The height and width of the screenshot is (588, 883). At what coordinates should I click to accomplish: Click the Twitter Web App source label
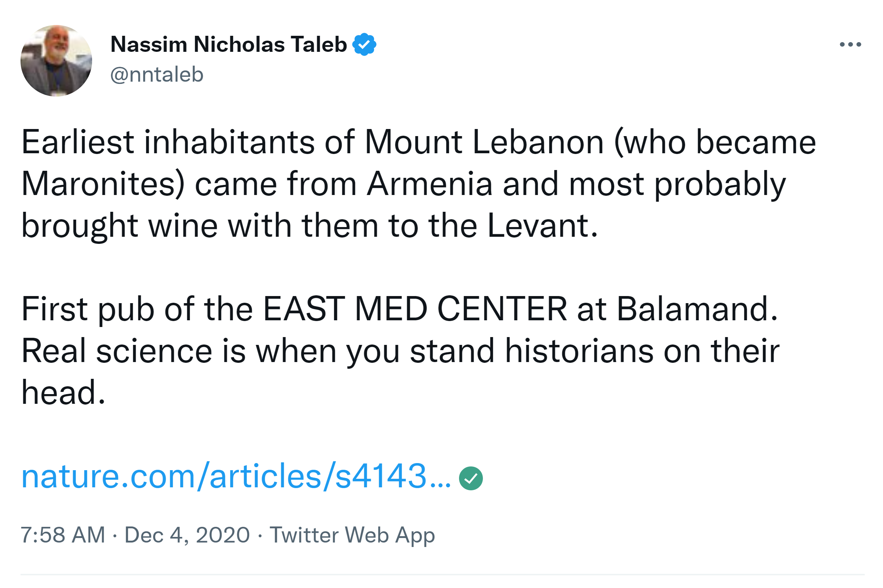click(352, 535)
